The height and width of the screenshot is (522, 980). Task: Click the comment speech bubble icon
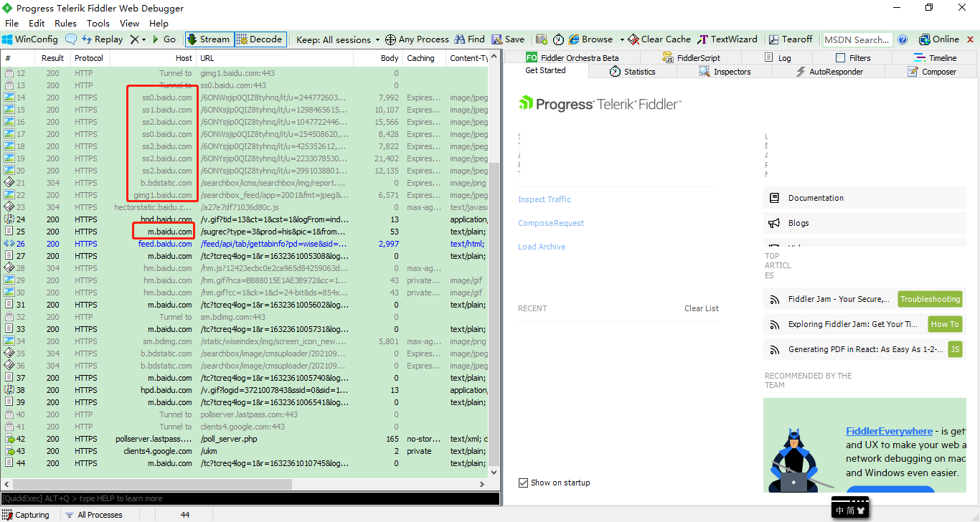(71, 39)
